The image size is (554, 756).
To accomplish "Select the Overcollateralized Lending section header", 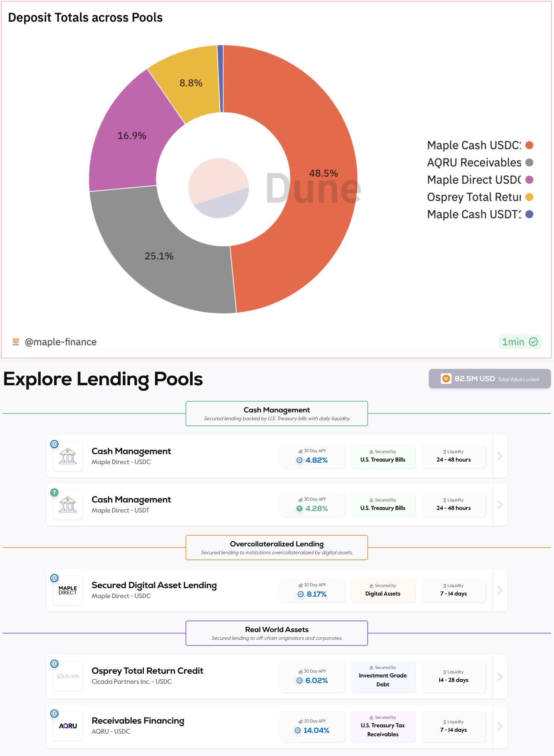I will (x=277, y=548).
